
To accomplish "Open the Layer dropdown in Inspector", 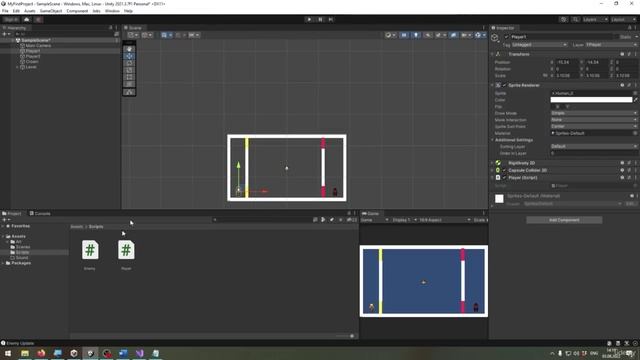I will tap(611, 45).
